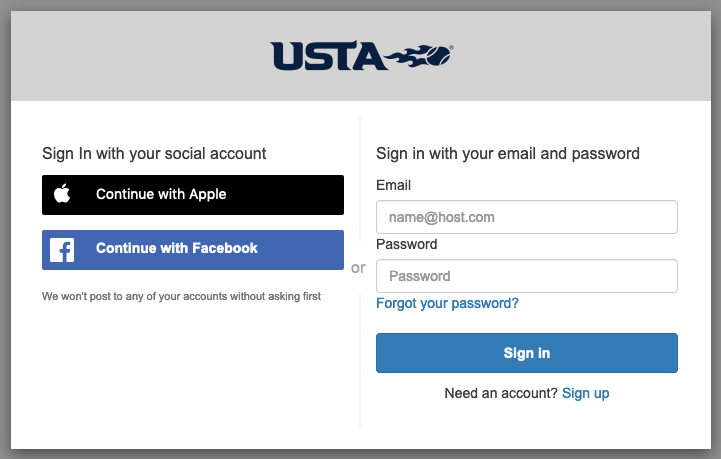Click the "Need an account?" text
The width and height of the screenshot is (721, 459).
500,393
